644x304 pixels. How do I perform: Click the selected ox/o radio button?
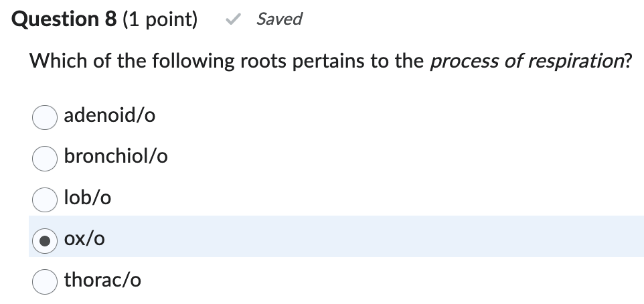tap(45, 239)
